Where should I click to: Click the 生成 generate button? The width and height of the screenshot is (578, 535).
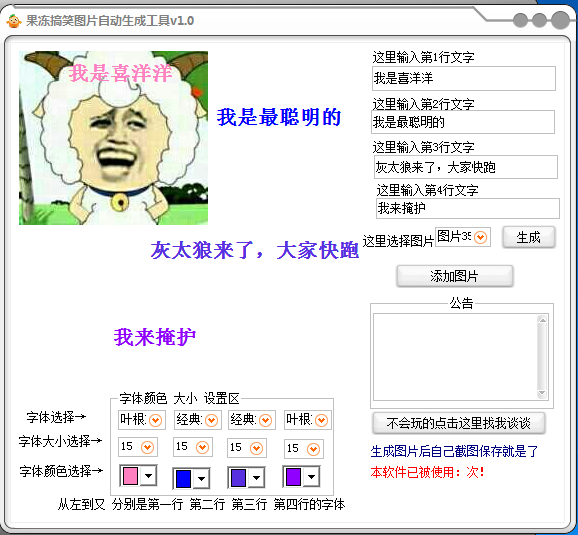[x=529, y=237]
